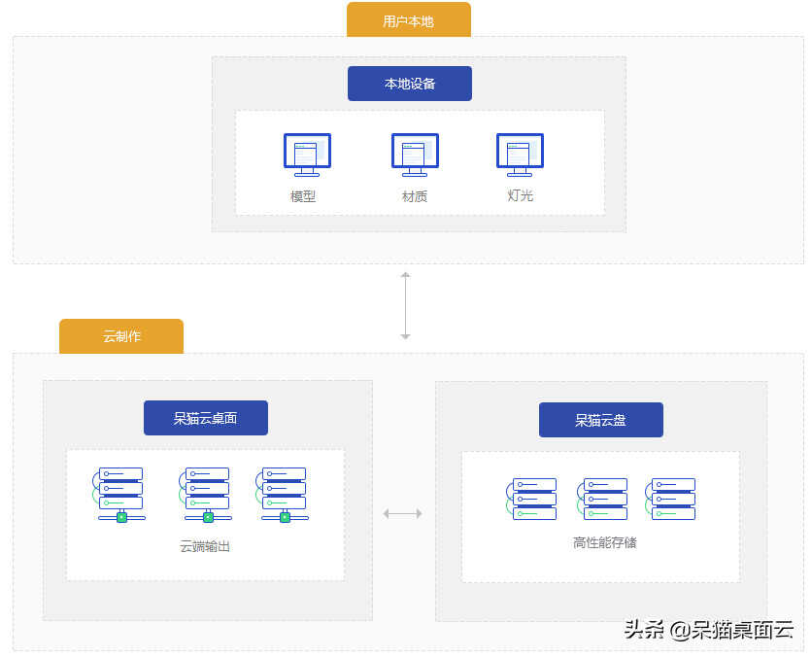
Task: Click the 高性能存储 caption
Action: [x=604, y=542]
